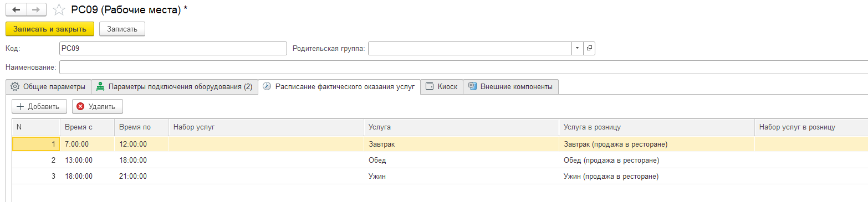Viewport: 868px width, 202px height.
Task: Select Расписание фактического оказания услуг tab
Action: click(x=339, y=86)
